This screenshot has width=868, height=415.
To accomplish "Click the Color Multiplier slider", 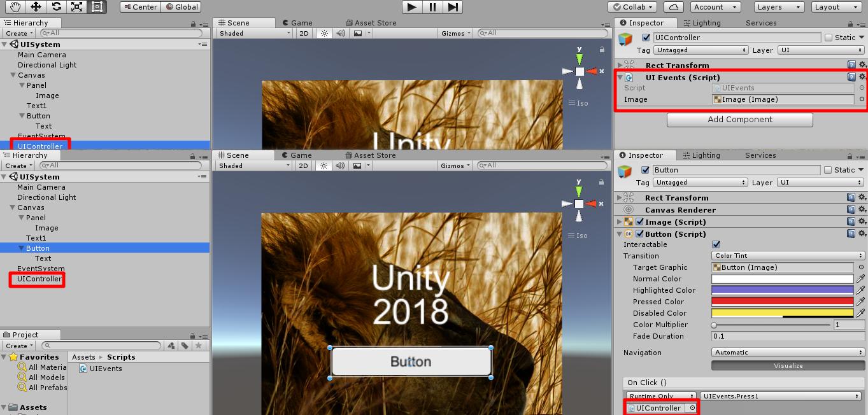I will (772, 325).
